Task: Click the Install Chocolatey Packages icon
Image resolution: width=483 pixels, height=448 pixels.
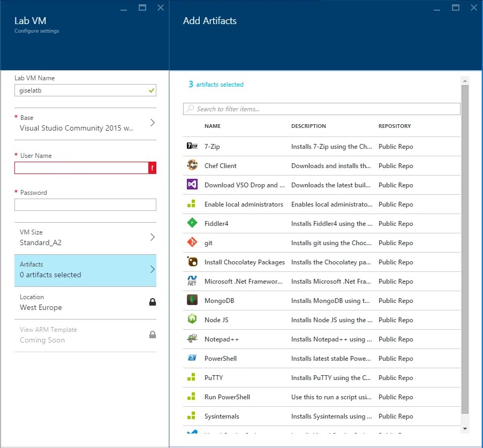Action: coord(192,262)
